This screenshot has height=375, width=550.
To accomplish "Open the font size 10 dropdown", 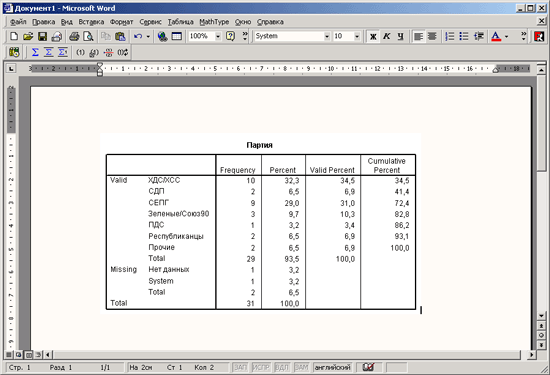I will click(x=357, y=36).
